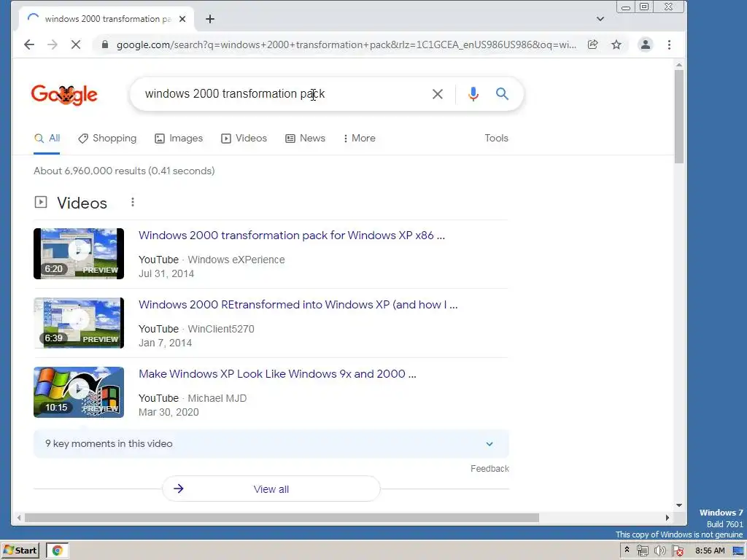
Task: Click the address bar URL
Action: pyautogui.click(x=347, y=44)
